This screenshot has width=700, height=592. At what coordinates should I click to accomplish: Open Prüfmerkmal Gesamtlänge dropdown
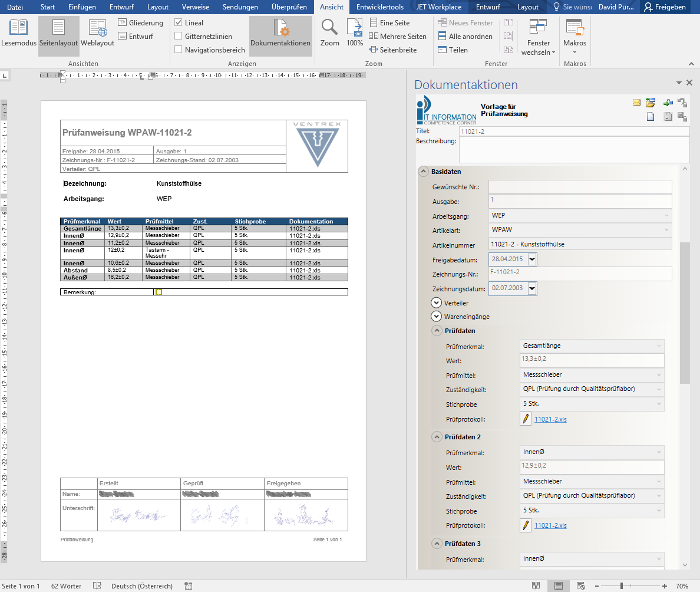tap(659, 346)
